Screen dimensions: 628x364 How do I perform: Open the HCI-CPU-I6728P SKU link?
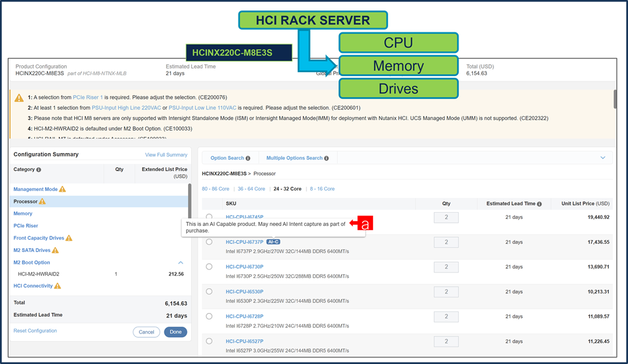tap(244, 316)
